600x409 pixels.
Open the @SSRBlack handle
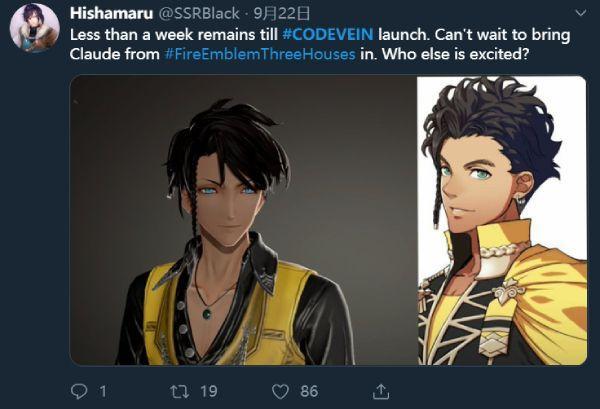(199, 13)
